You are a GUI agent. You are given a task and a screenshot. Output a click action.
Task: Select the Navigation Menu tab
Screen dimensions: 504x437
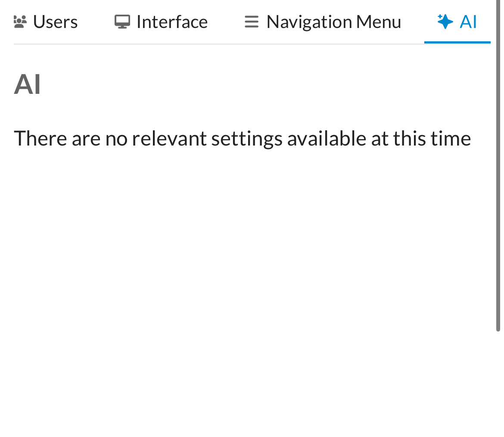click(x=323, y=22)
